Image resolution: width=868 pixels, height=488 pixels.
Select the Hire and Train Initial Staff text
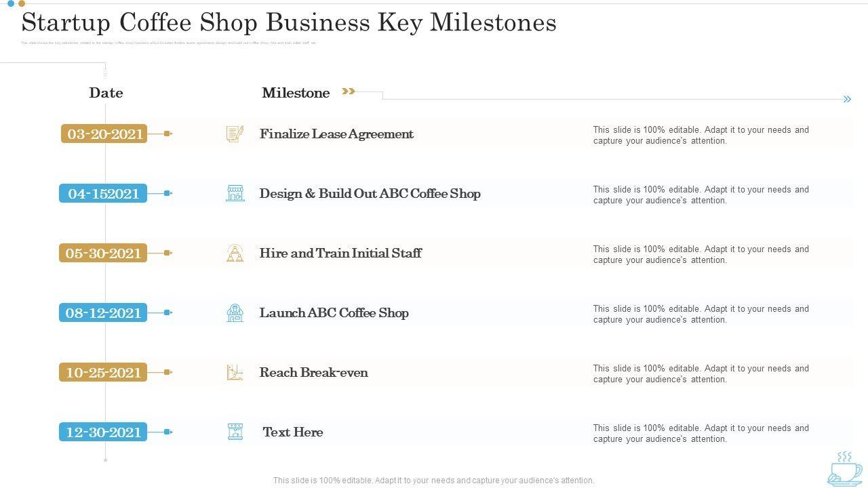pyautogui.click(x=340, y=253)
